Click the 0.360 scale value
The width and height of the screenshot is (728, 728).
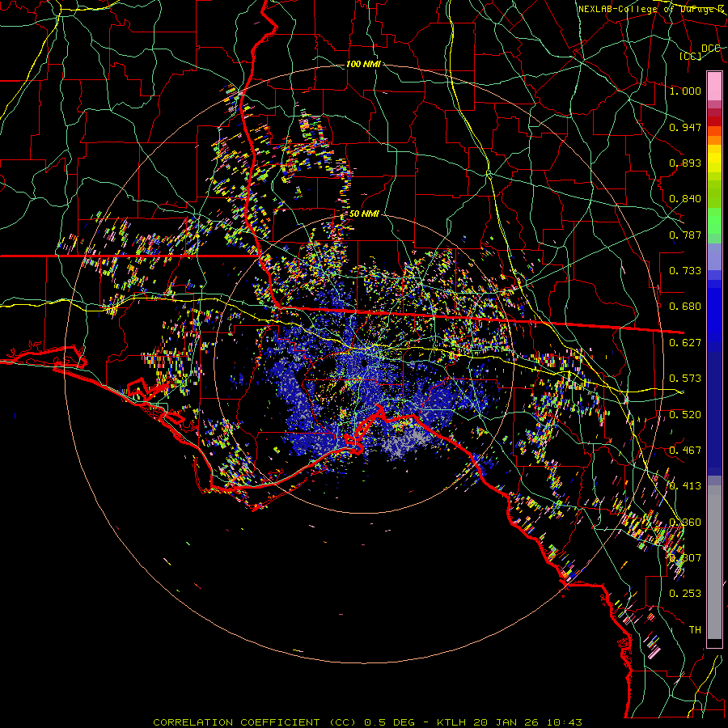coord(685,522)
